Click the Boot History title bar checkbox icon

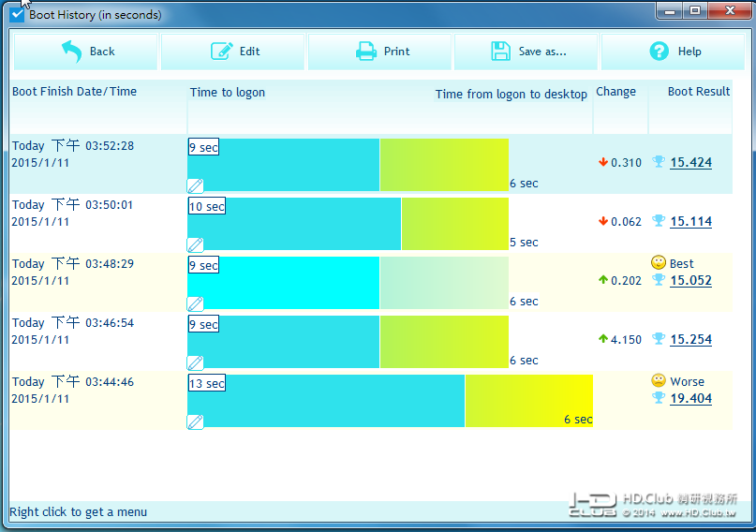pyautogui.click(x=17, y=14)
